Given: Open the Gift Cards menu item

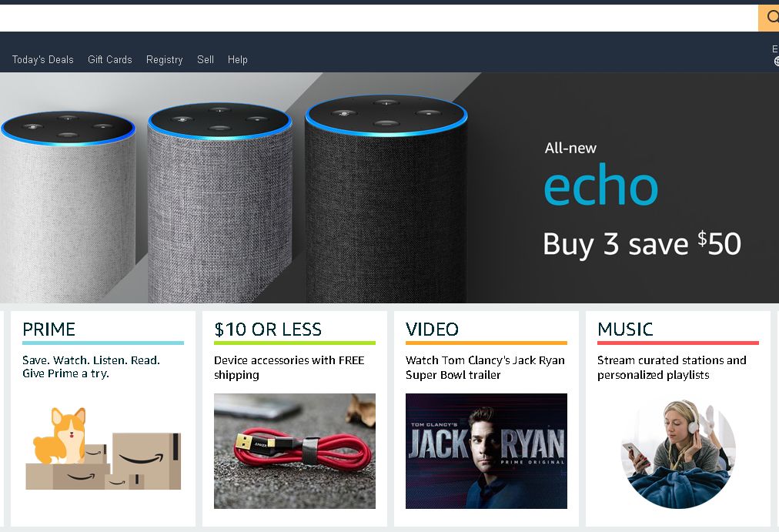Looking at the screenshot, I should click(110, 59).
